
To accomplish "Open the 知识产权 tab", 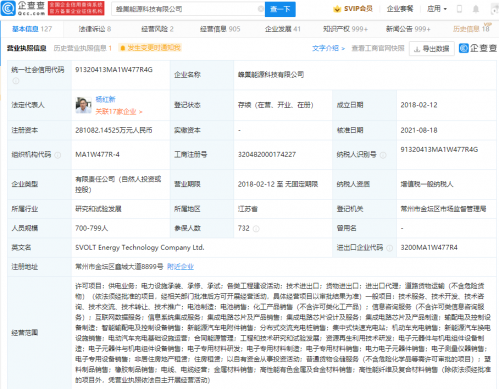I will 345,29.
